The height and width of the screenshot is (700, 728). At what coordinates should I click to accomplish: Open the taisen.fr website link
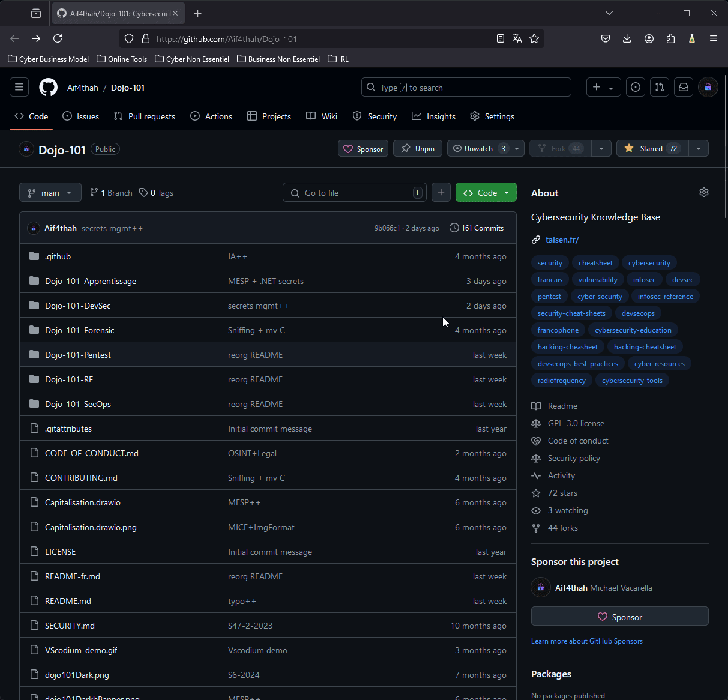[x=562, y=240]
